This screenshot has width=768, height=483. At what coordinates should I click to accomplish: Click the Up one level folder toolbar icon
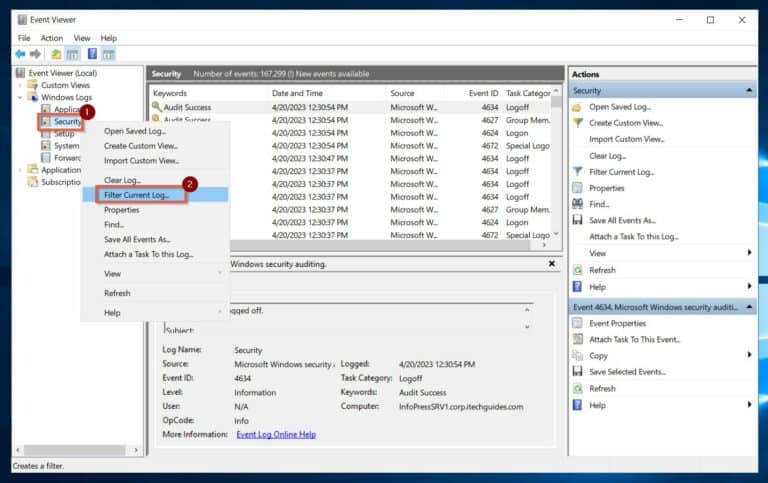click(56, 54)
